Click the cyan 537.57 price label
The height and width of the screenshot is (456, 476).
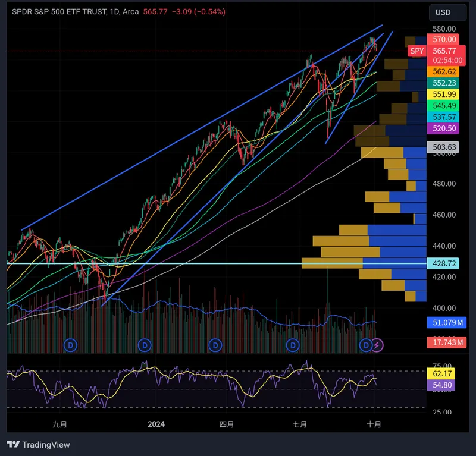click(443, 117)
